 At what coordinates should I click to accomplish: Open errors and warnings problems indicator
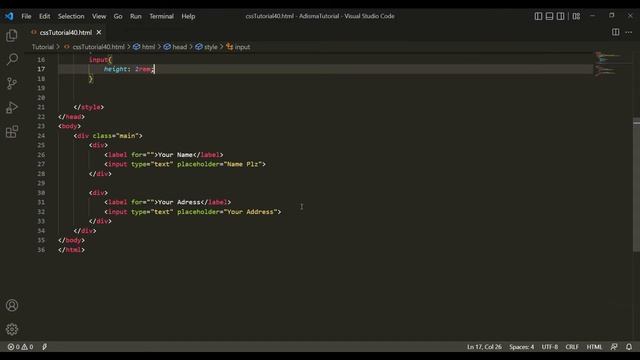click(20, 347)
